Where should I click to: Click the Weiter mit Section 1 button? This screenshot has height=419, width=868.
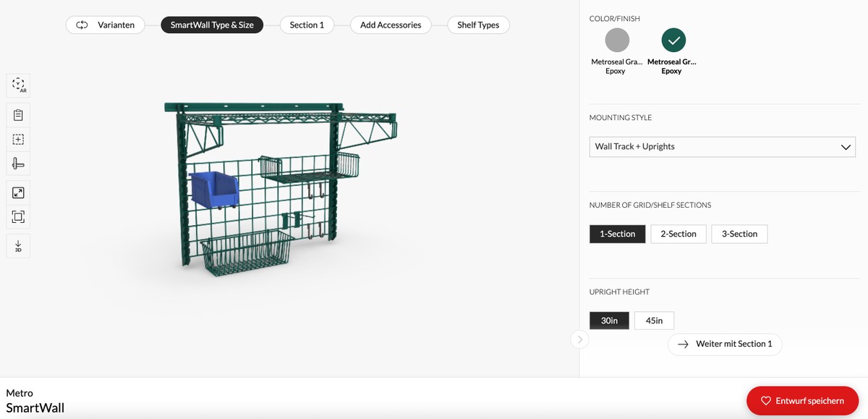[x=725, y=344]
